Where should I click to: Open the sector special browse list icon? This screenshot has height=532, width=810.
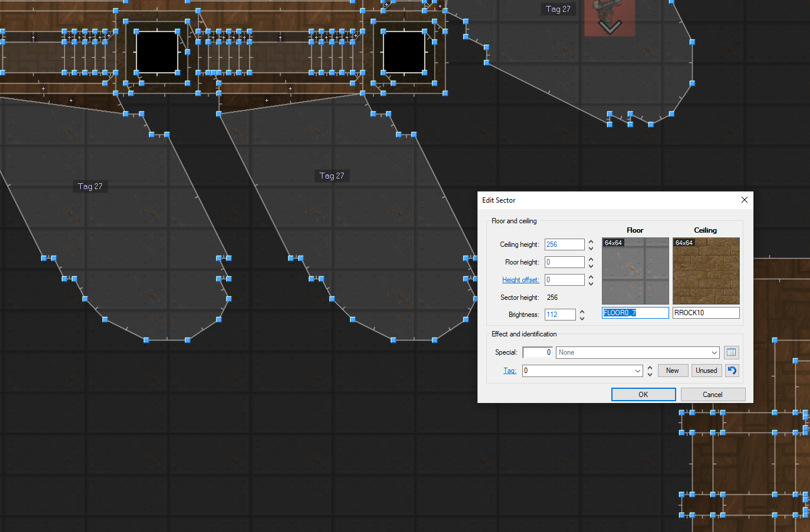point(731,352)
